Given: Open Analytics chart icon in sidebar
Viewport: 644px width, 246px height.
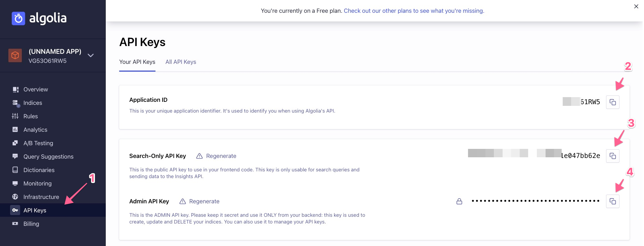Looking at the screenshot, I should tap(15, 129).
